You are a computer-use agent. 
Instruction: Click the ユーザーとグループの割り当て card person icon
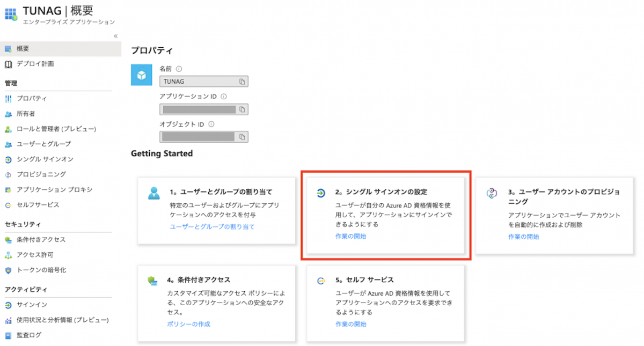(154, 193)
